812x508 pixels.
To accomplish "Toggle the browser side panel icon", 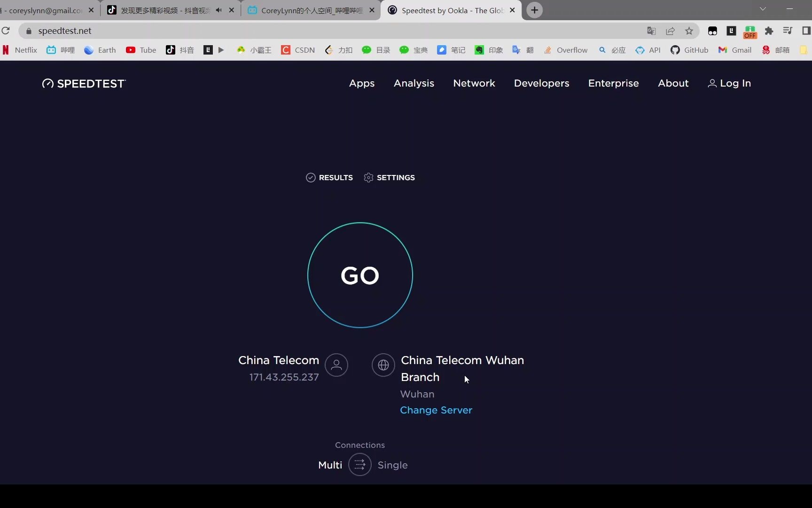I will coord(806,31).
